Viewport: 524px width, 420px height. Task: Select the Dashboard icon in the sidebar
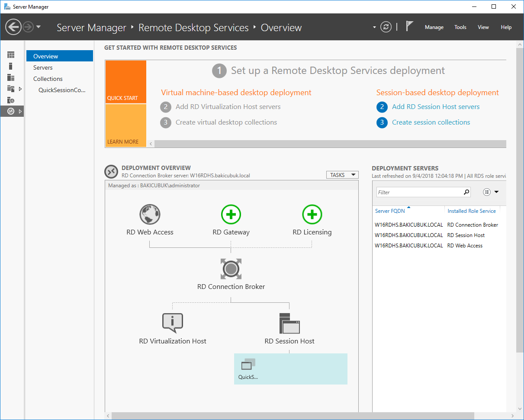pyautogui.click(x=11, y=55)
